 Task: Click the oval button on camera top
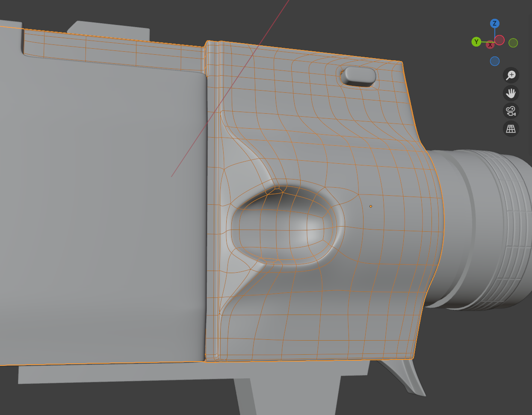[360, 76]
